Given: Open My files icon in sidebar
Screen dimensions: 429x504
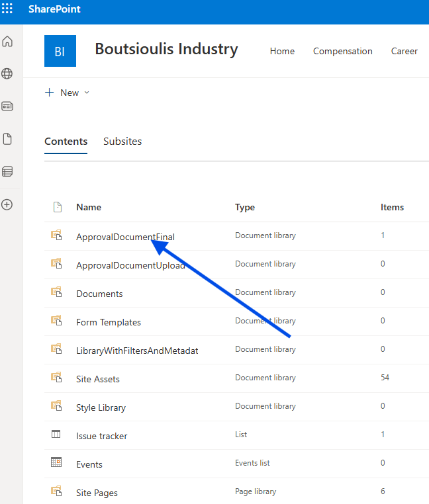Looking at the screenshot, I should [7, 139].
